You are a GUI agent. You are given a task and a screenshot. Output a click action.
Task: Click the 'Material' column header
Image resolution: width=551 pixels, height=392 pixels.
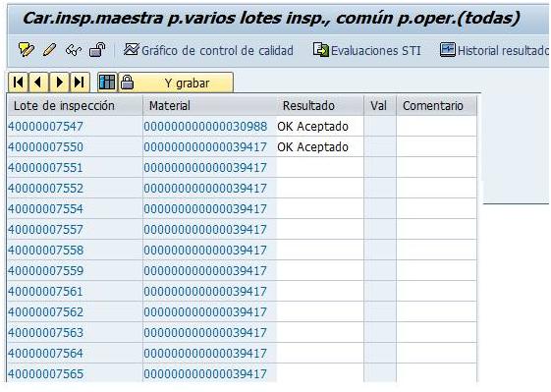point(209,105)
